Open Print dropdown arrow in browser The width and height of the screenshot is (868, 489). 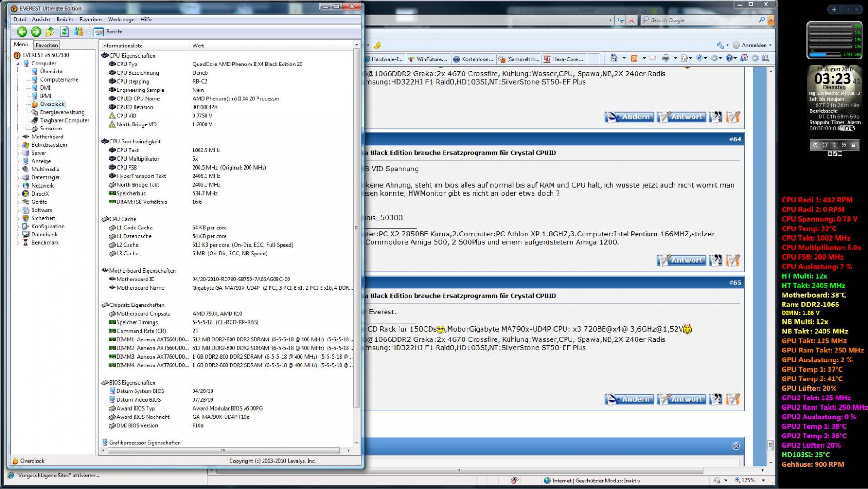[675, 58]
